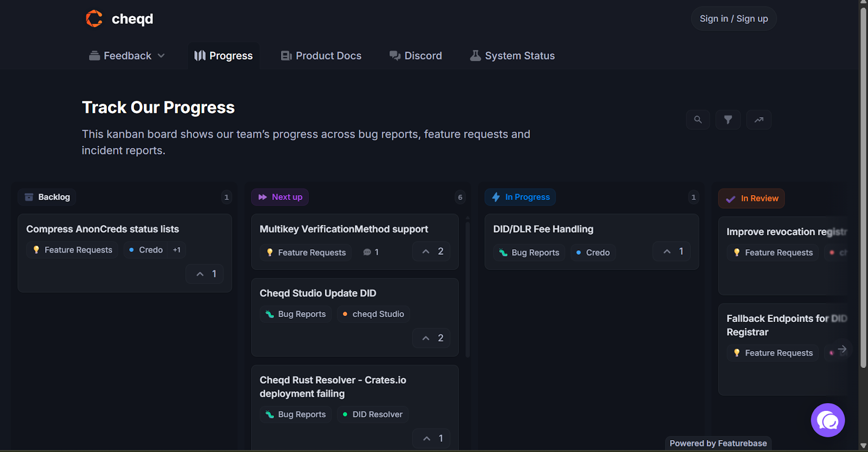Image resolution: width=868 pixels, height=452 pixels.
Task: Click the trending sort arrow icon
Action: tap(758, 120)
